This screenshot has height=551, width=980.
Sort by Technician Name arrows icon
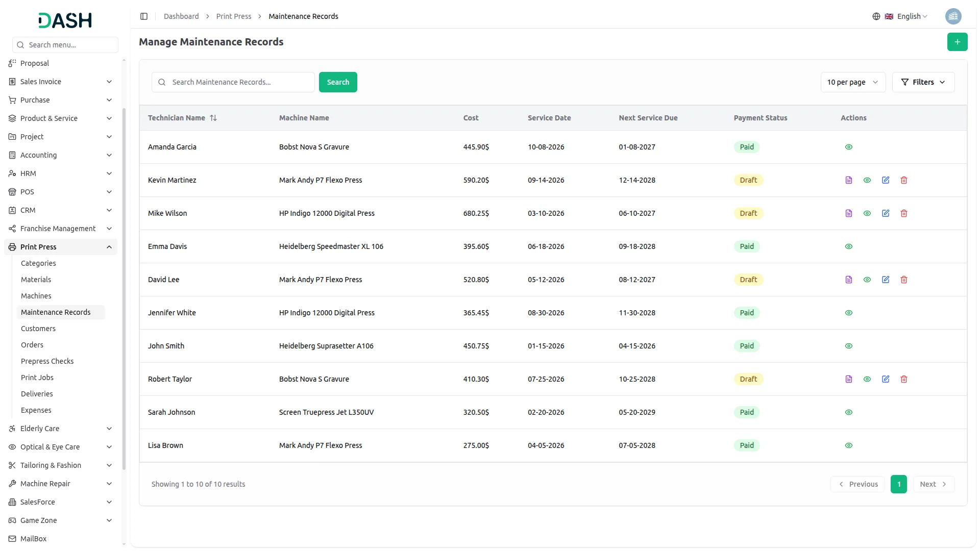click(x=213, y=118)
